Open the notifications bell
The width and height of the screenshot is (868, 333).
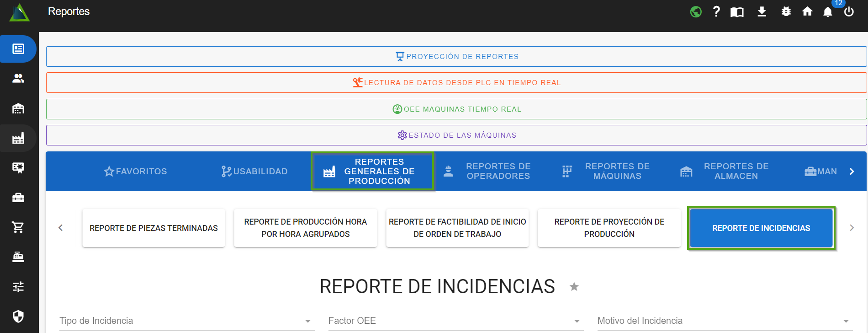(828, 12)
